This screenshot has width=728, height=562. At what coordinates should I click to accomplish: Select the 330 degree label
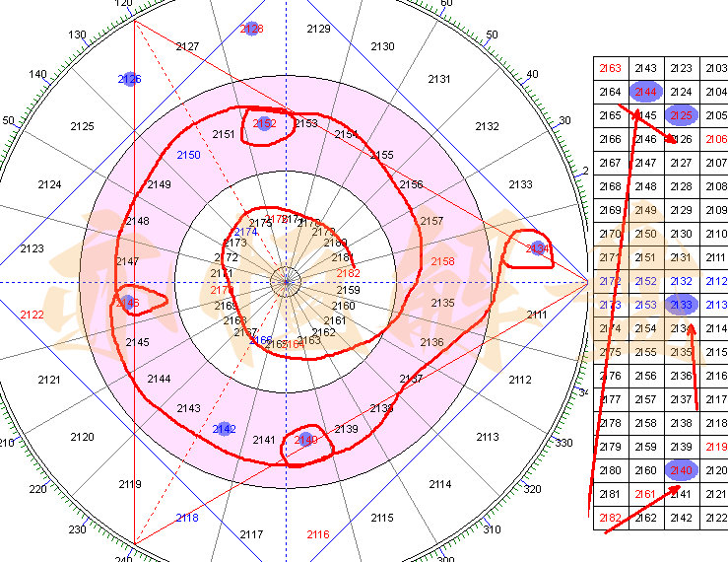pos(563,443)
